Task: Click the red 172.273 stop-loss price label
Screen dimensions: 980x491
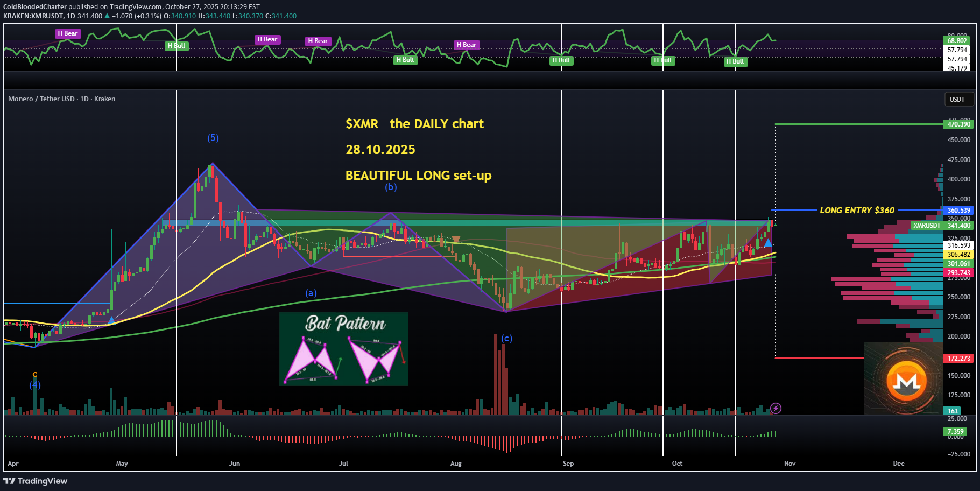Action: coord(958,357)
